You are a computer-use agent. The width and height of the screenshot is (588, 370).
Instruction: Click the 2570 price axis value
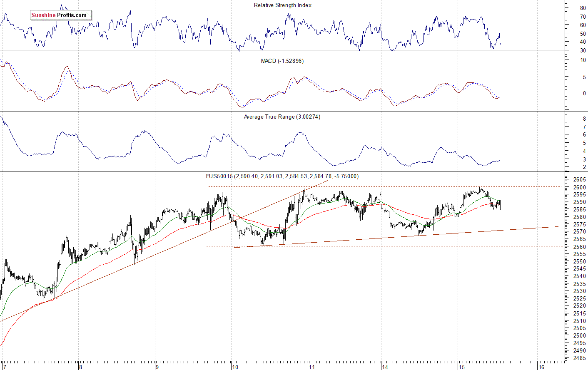point(580,232)
